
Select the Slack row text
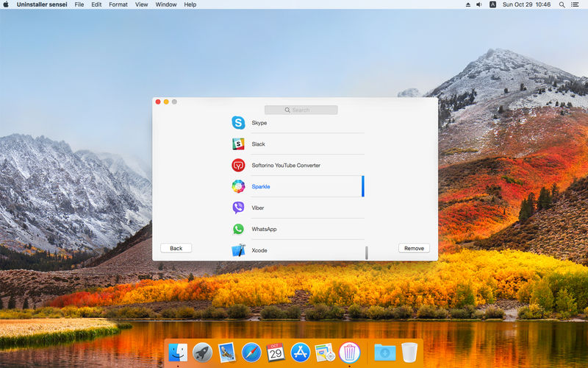(259, 144)
